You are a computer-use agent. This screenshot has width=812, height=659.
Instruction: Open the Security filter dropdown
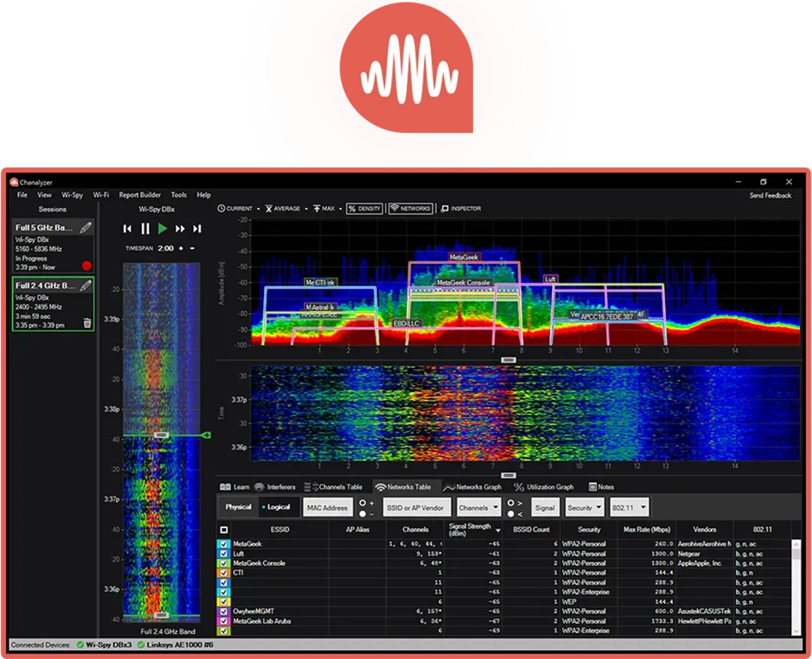[585, 506]
